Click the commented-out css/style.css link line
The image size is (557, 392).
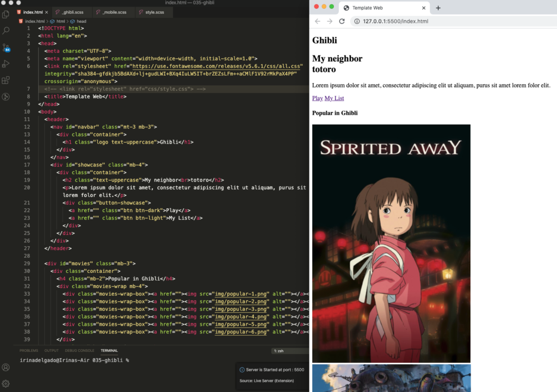point(125,89)
